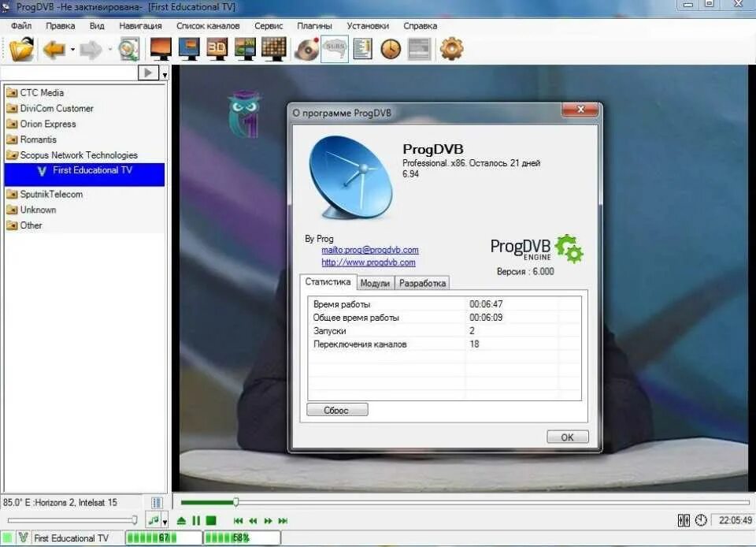This screenshot has width=756, height=547.
Task: Open dropdown next to forward arrow
Action: pyautogui.click(x=109, y=49)
